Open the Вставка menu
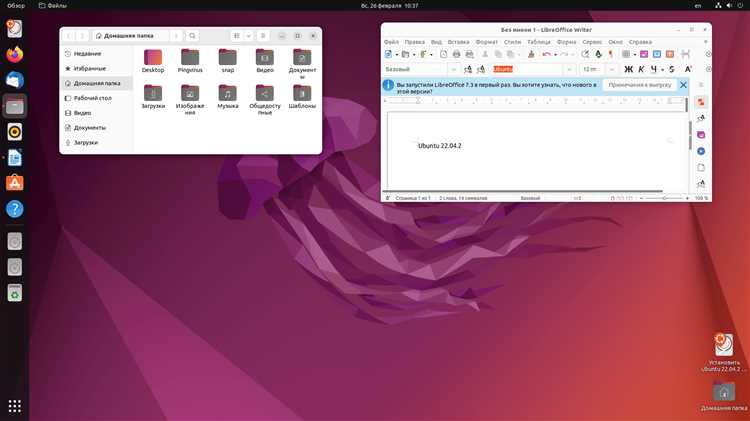Screen dimensions: 750x421 point(458,42)
